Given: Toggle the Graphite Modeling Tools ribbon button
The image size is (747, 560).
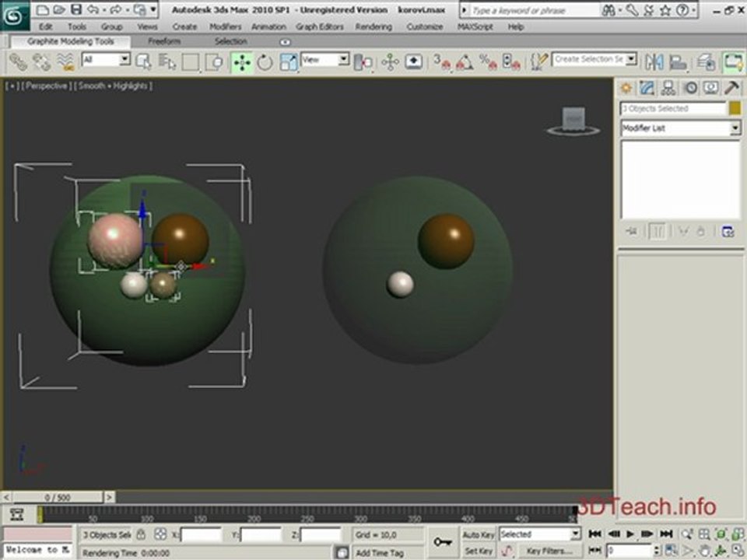Looking at the screenshot, I should click(733, 62).
